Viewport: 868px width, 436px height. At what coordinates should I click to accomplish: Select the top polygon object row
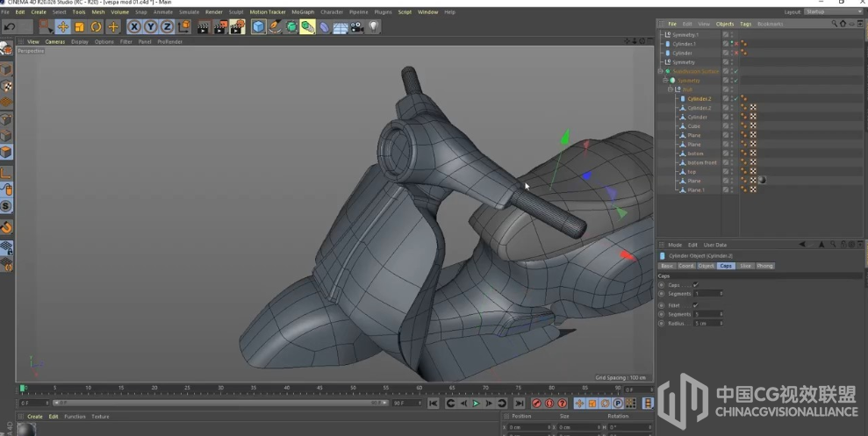pyautogui.click(x=692, y=172)
